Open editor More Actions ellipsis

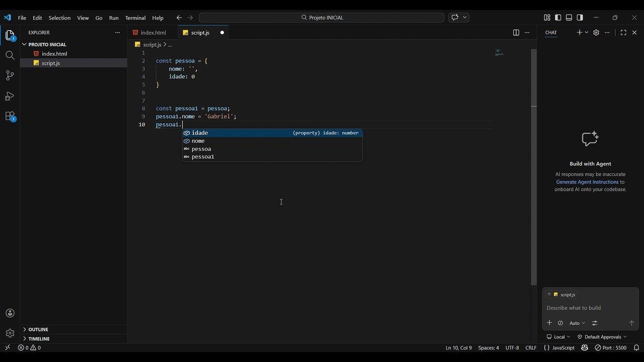click(527, 33)
